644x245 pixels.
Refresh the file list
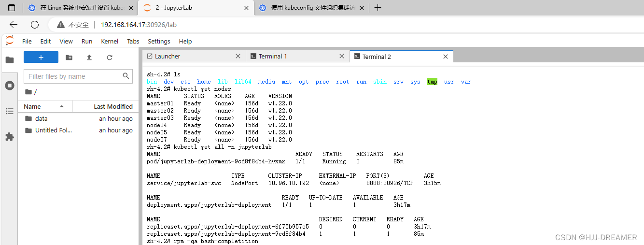(x=110, y=57)
